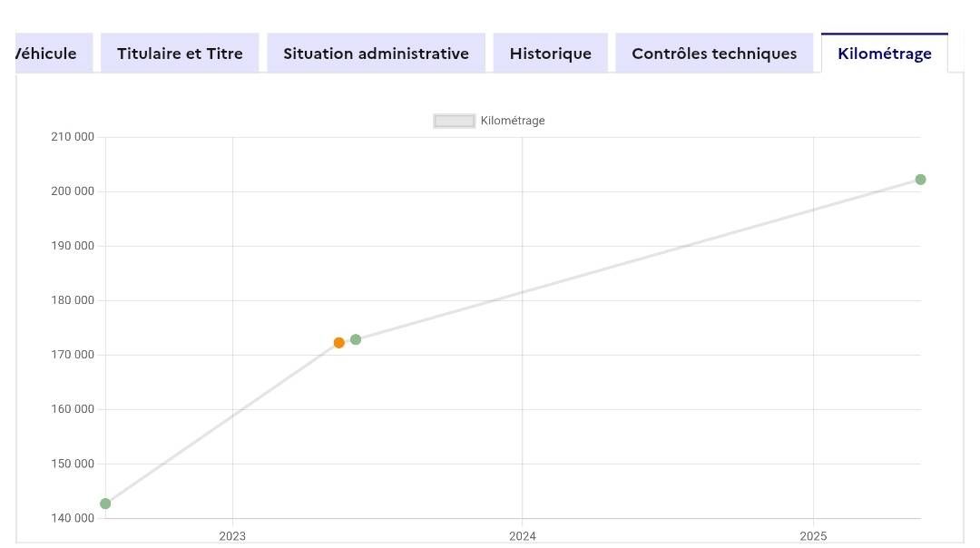
Task: Toggle the Kilométrage legend color box
Action: pos(454,121)
